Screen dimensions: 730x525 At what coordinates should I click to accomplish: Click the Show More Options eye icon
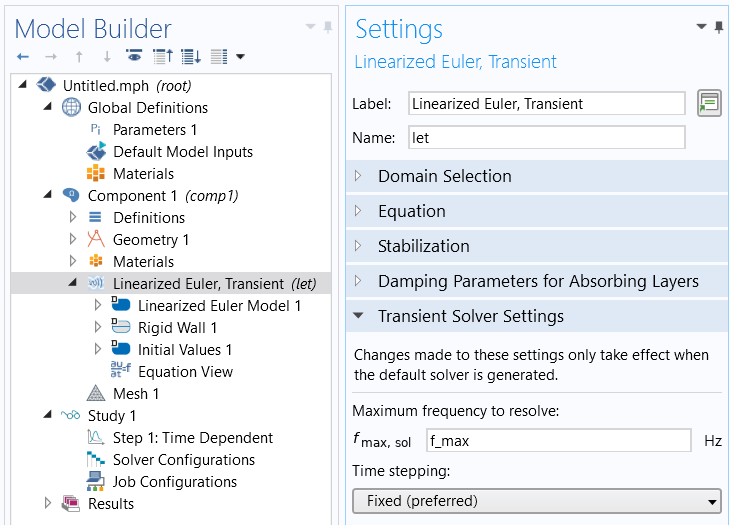[x=133, y=56]
